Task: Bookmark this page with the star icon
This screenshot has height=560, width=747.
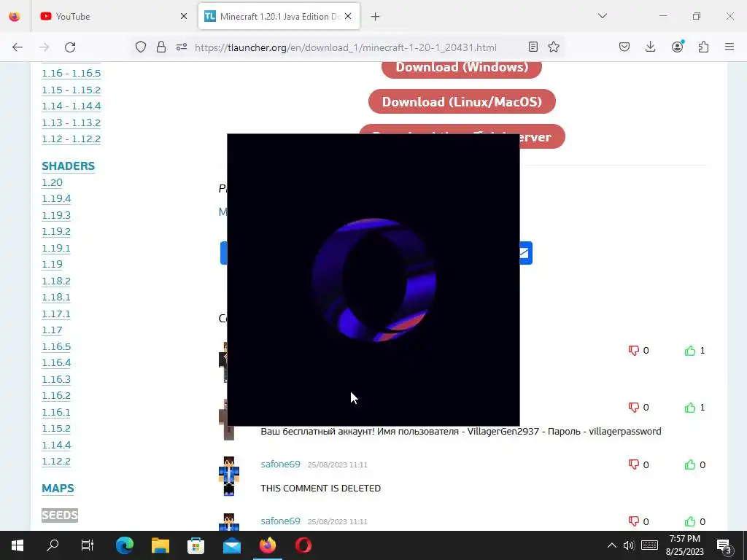Action: (554, 47)
